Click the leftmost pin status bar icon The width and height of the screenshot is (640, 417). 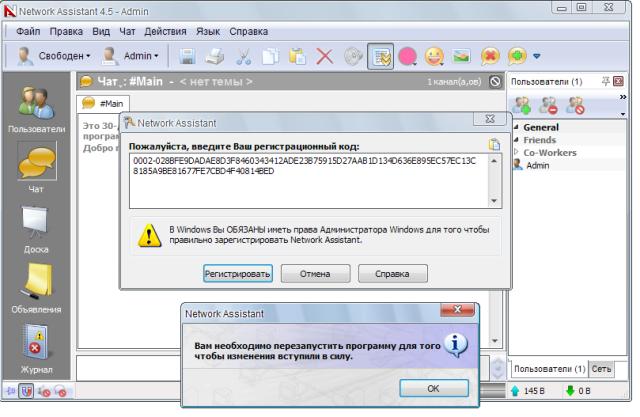11,392
